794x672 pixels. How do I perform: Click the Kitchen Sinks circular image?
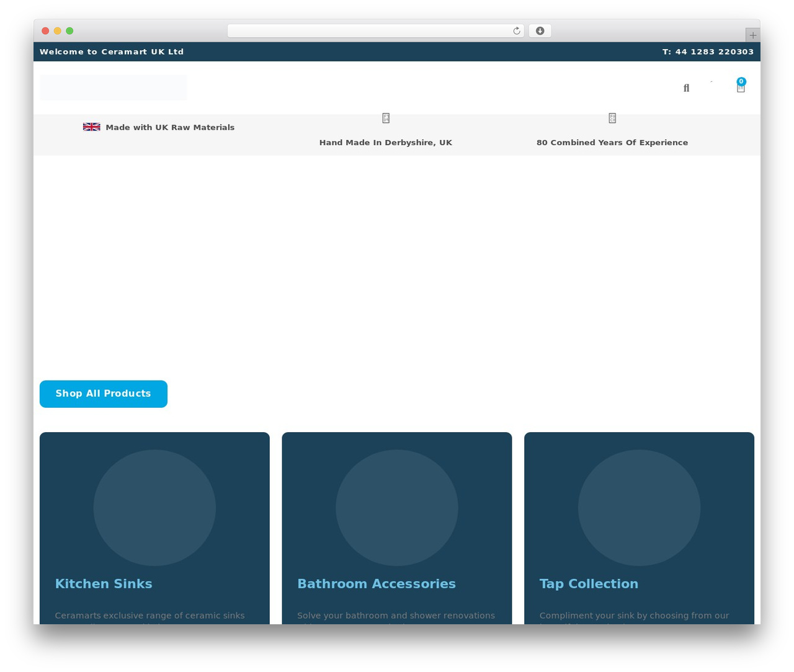pos(154,508)
